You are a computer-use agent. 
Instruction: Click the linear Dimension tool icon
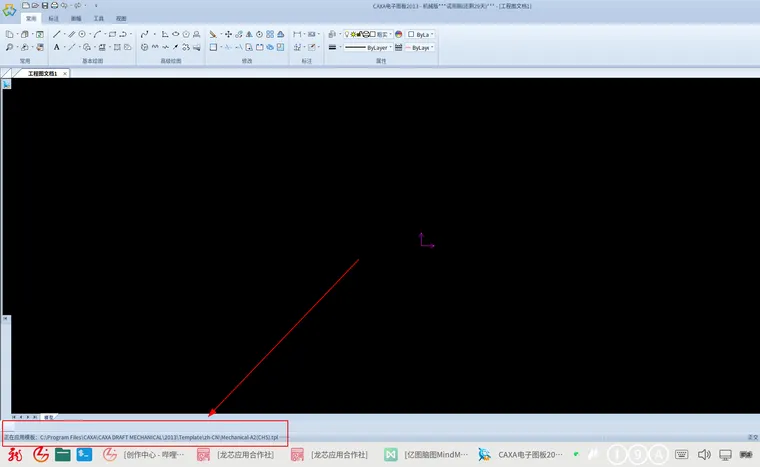tap(297, 34)
